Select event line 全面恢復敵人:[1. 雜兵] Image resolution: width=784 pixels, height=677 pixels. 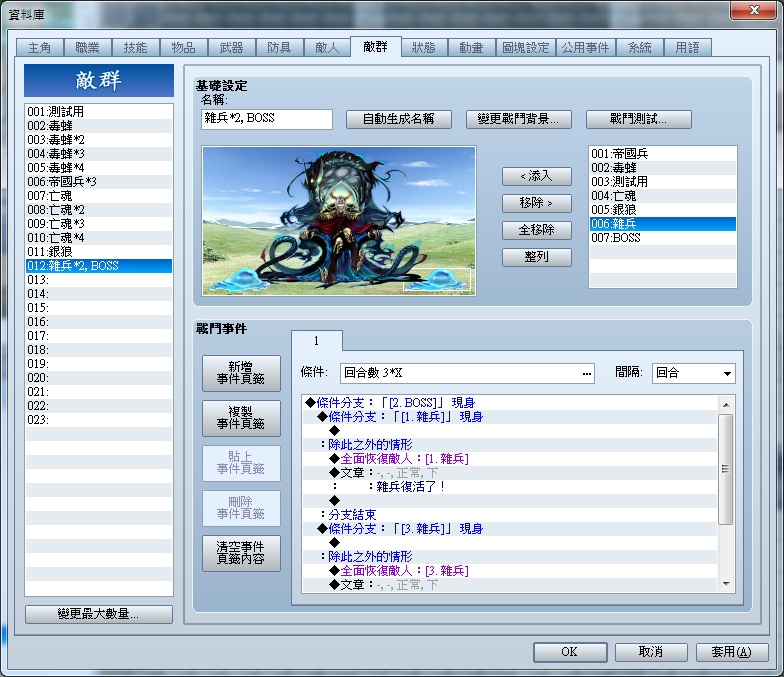(x=510, y=458)
